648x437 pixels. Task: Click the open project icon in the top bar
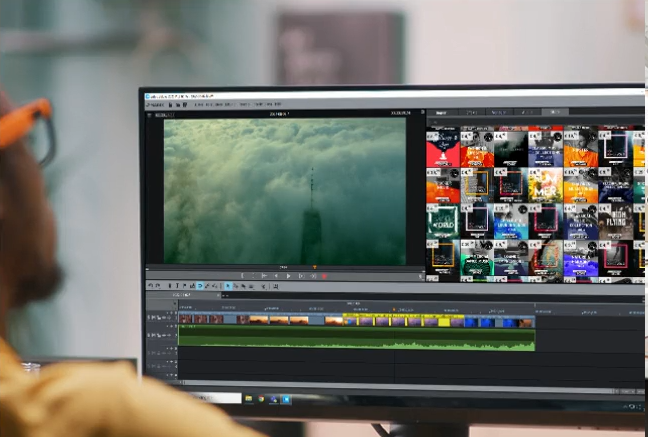178,105
